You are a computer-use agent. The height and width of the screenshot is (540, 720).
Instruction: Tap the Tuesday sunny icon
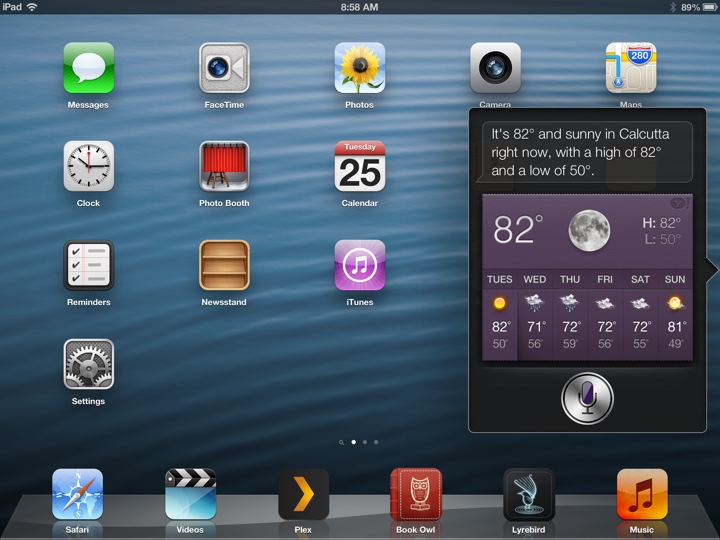click(500, 303)
